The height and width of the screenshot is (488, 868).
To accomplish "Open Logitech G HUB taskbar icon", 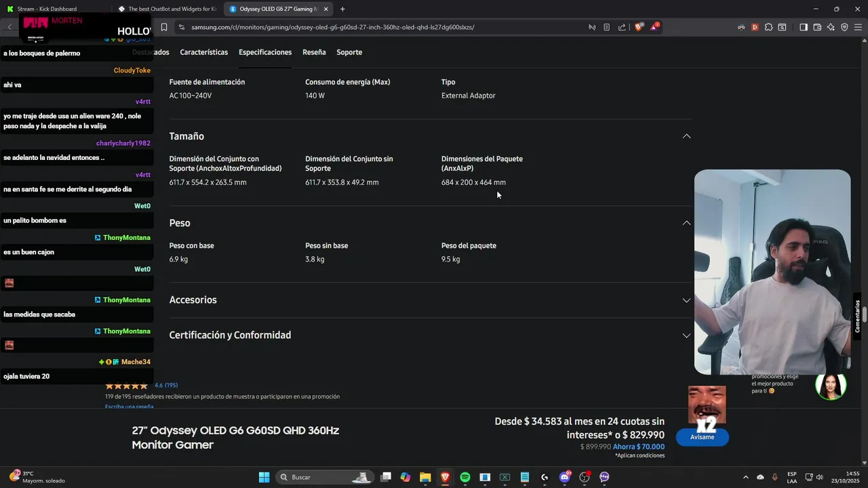I will (545, 477).
